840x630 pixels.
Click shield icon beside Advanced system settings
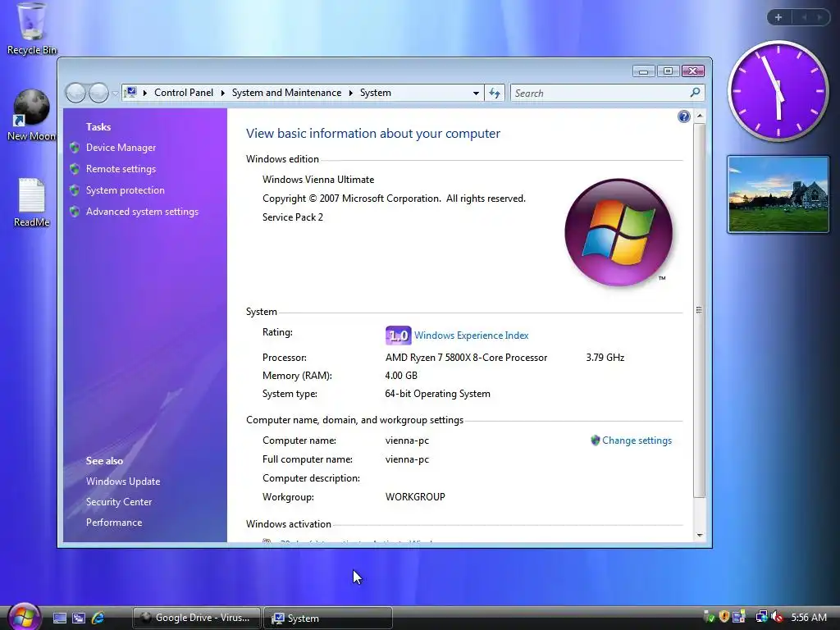coord(75,212)
